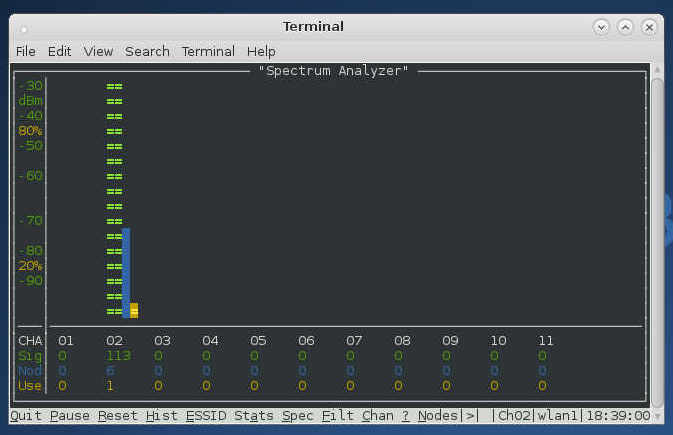
Task: Click the Quit command in bottom bar
Action: click(26, 416)
